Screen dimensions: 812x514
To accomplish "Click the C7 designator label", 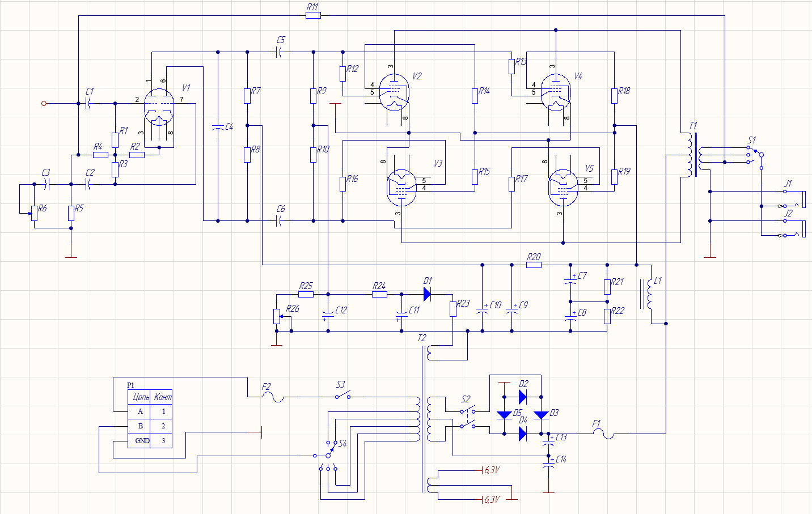I will coord(582,275).
